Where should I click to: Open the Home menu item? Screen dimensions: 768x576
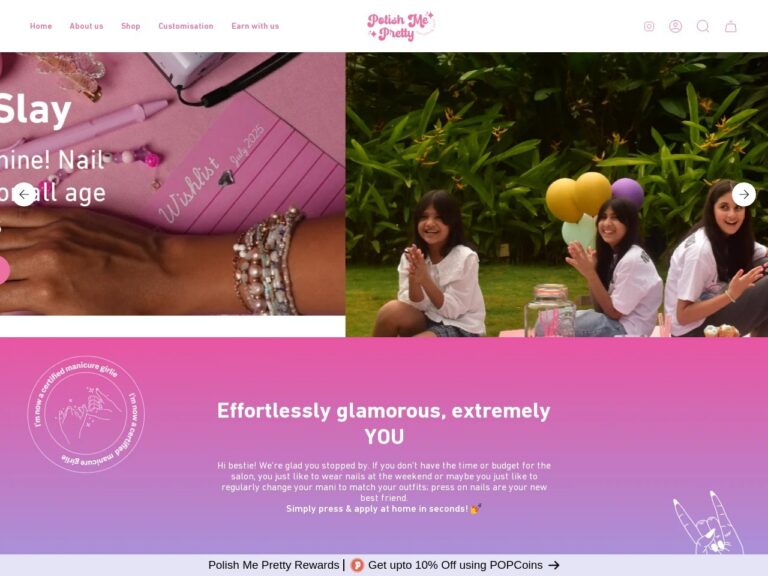click(x=41, y=26)
